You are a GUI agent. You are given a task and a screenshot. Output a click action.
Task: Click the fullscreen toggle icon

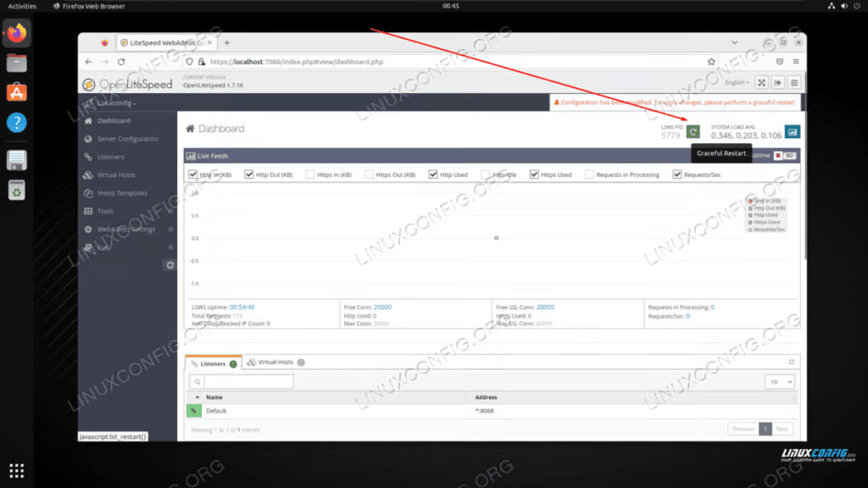(761, 82)
